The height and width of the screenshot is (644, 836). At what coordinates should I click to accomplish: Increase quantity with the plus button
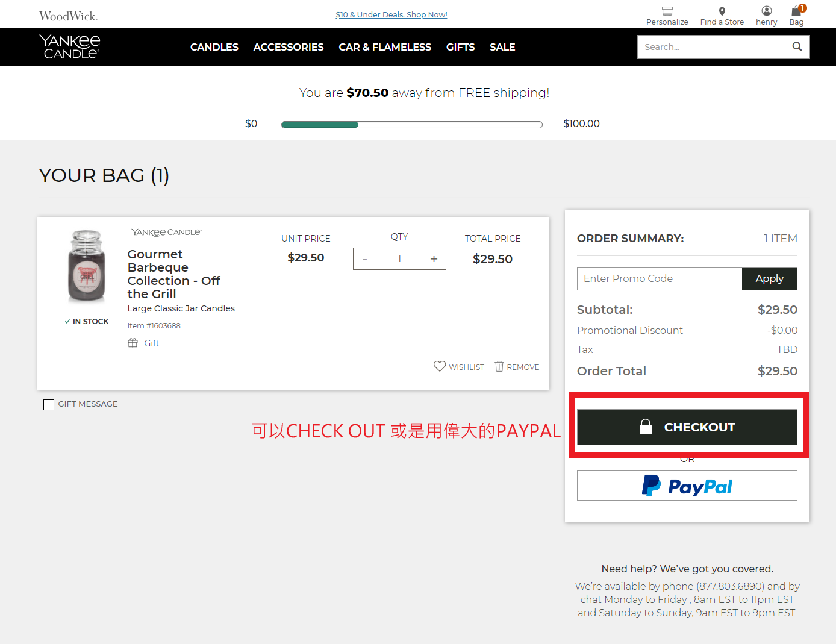click(x=434, y=259)
